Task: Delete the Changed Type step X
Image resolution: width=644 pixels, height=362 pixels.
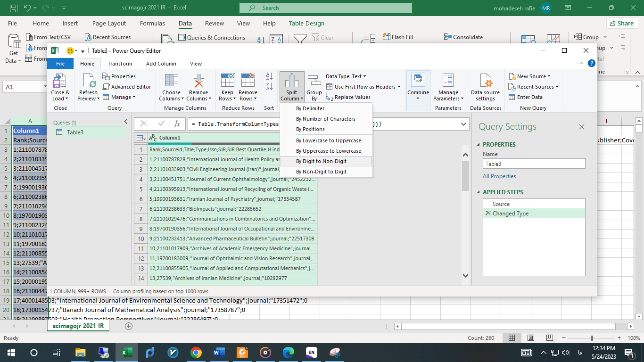Action: click(x=488, y=214)
